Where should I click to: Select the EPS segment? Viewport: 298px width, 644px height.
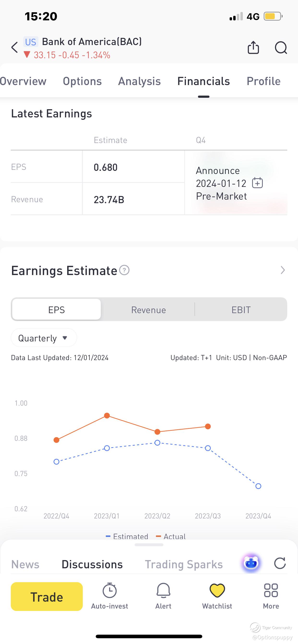(x=57, y=310)
